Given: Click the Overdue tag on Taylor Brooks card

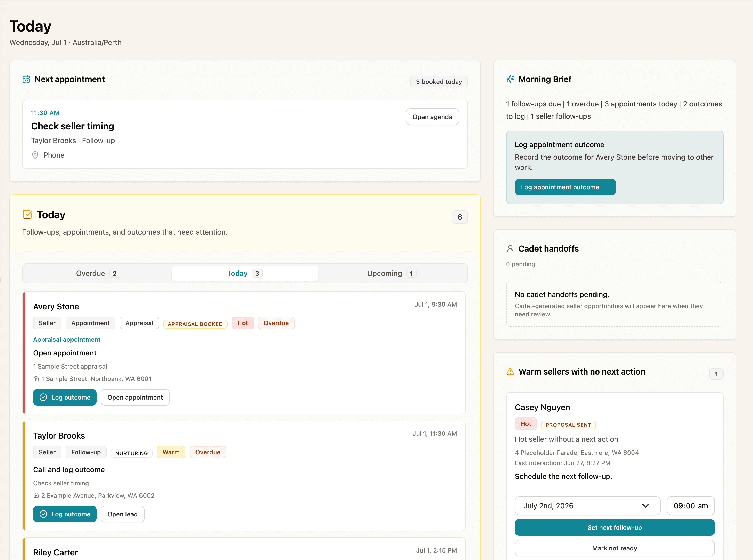Looking at the screenshot, I should pos(208,452).
